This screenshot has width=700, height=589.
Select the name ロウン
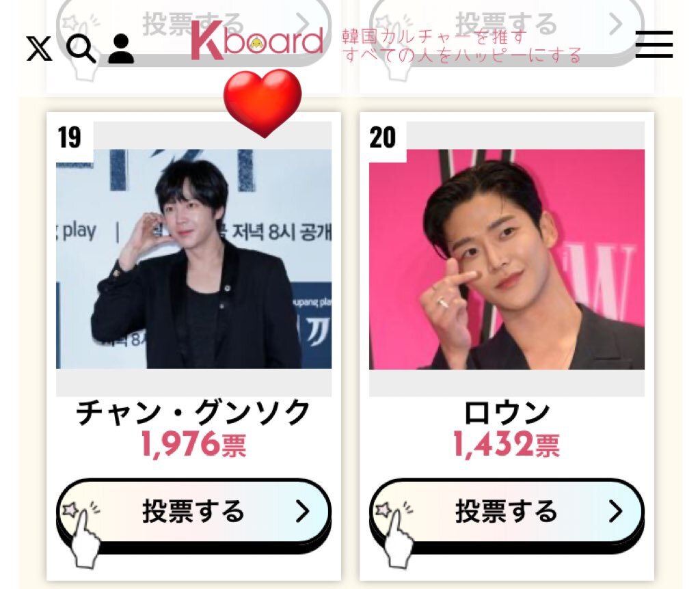coord(507,413)
